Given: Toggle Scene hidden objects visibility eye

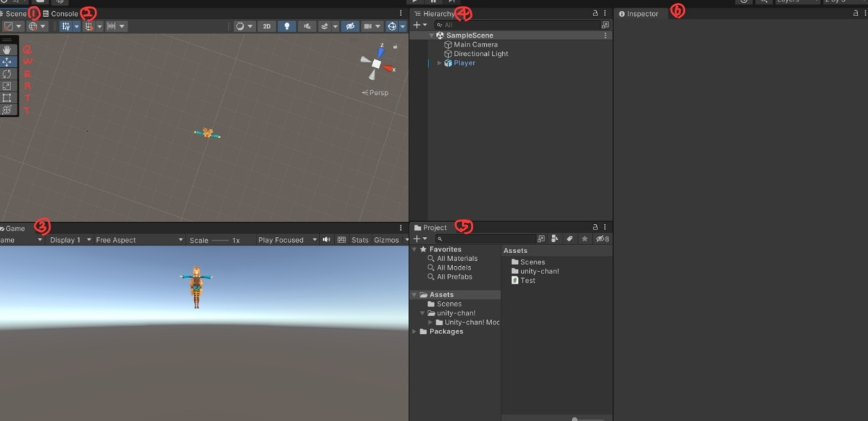Looking at the screenshot, I should tap(350, 26).
